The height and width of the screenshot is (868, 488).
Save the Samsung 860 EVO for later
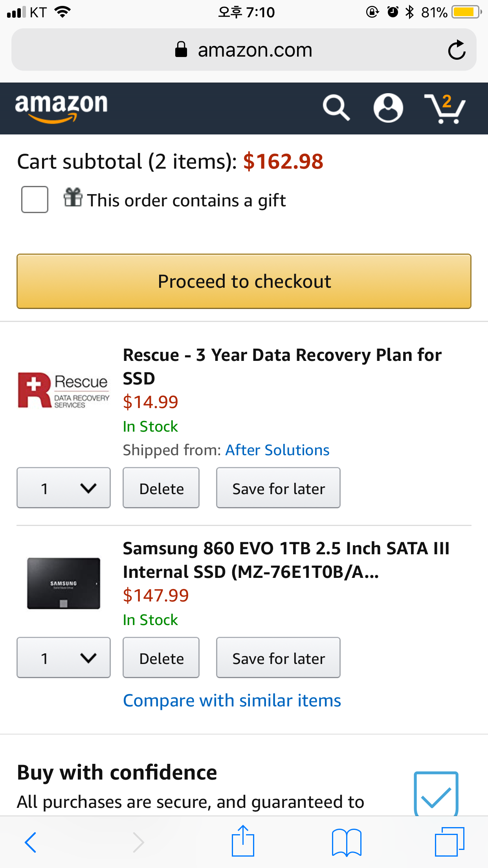coord(278,658)
